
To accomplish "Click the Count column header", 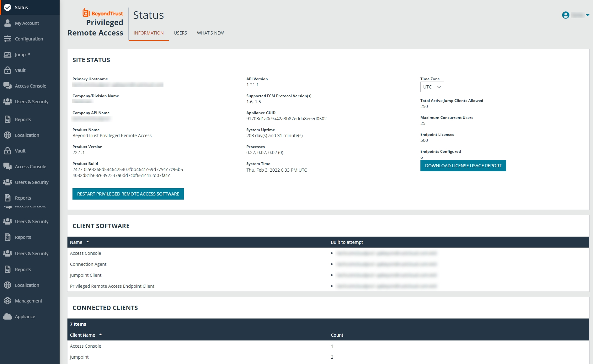I will point(337,335).
